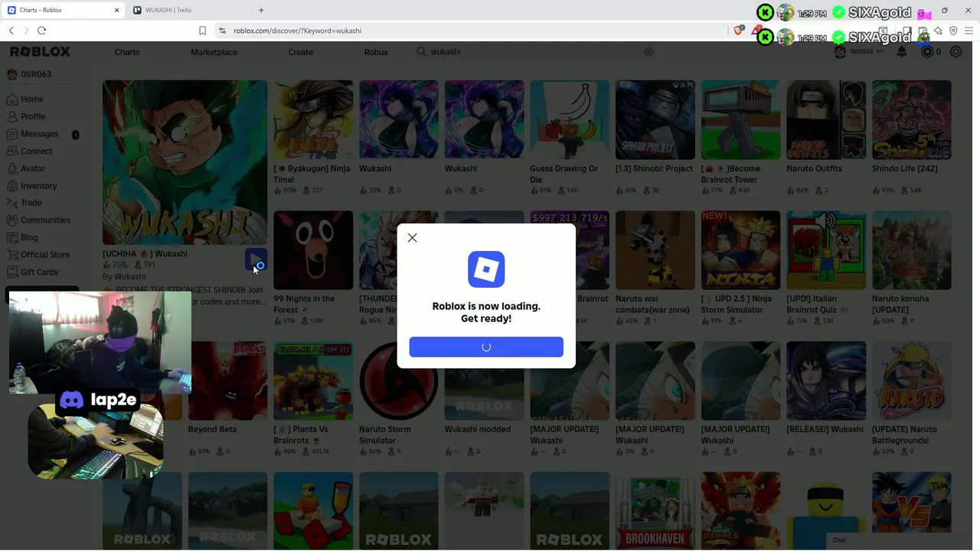
Task: Click the play button on Wukashi card
Action: pyautogui.click(x=256, y=259)
